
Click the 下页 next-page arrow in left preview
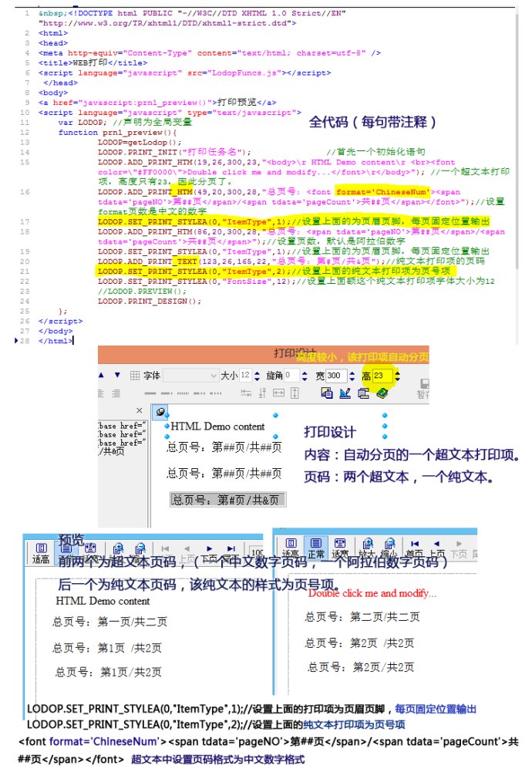point(209,549)
